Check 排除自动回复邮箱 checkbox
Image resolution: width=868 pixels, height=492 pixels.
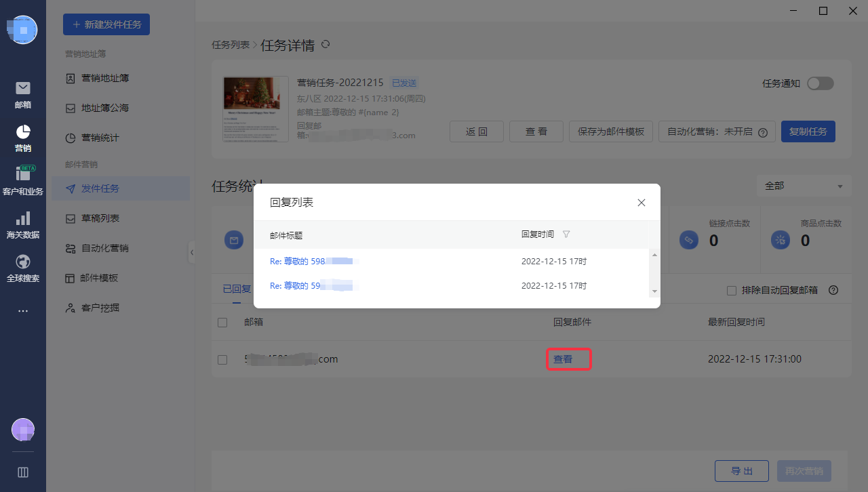tap(732, 291)
